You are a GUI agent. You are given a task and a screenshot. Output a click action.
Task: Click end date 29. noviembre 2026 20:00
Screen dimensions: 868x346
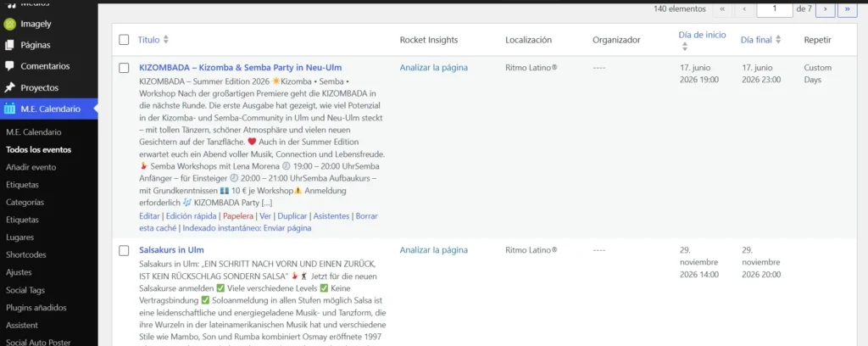pos(762,262)
